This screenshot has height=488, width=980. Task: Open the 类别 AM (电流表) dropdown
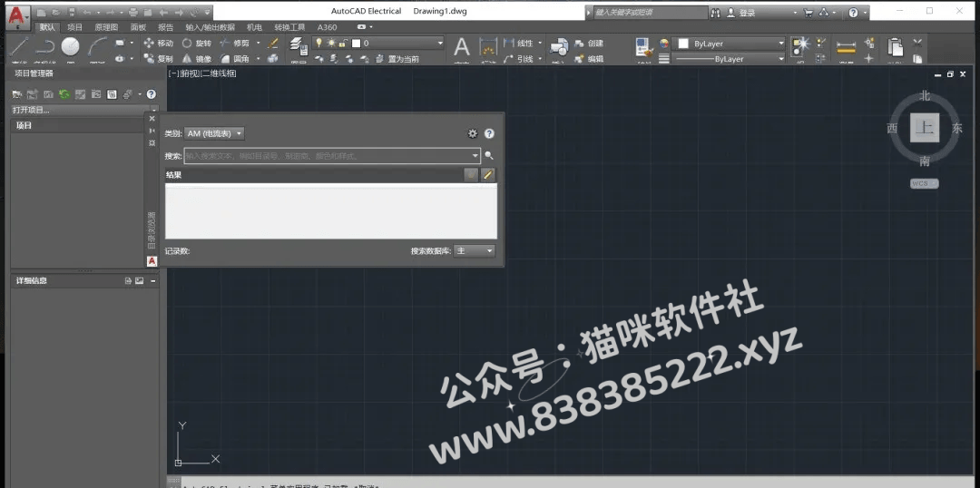(x=214, y=133)
